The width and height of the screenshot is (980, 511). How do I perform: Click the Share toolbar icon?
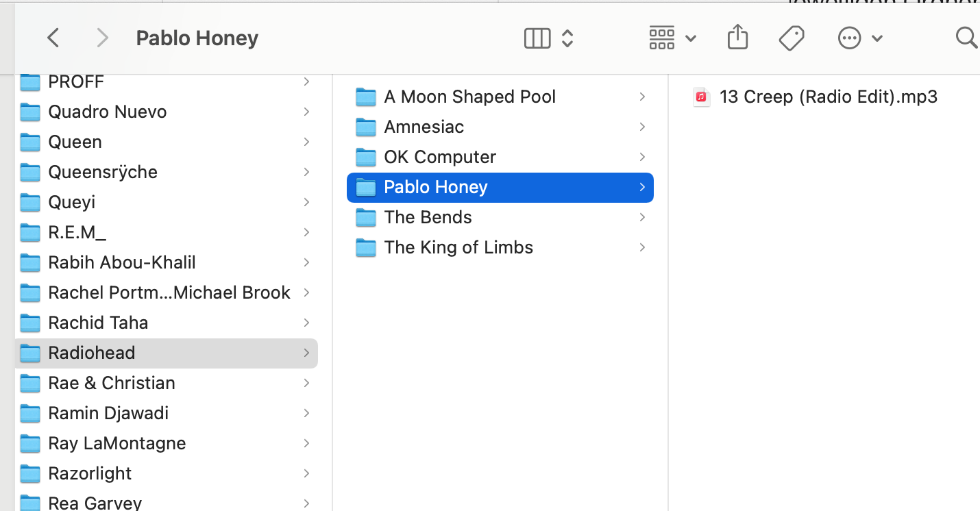click(737, 38)
